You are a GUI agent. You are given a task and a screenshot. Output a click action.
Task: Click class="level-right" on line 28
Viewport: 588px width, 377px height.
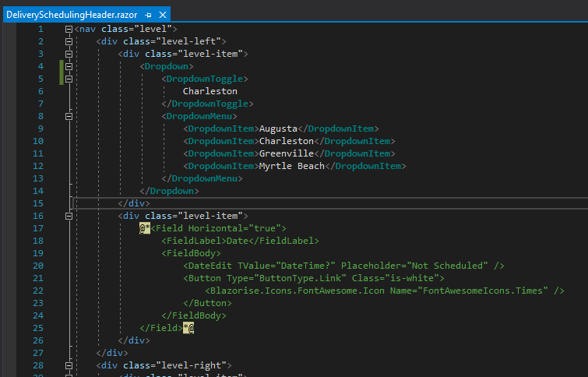click(174, 365)
